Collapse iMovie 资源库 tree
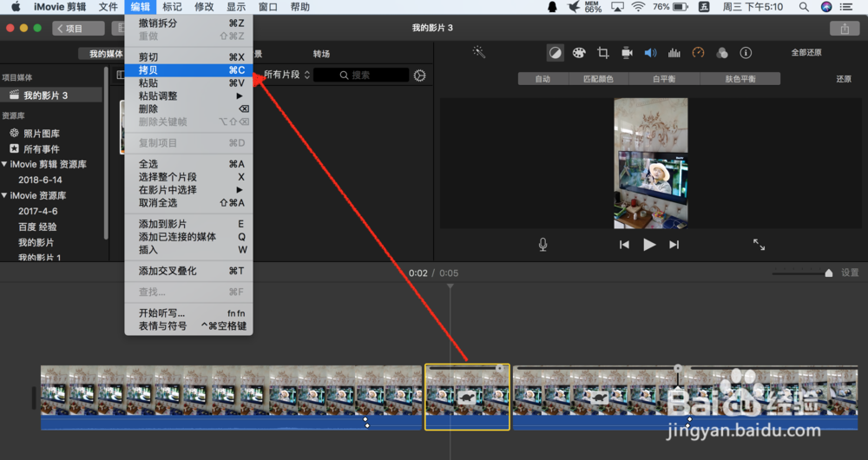This screenshot has height=460, width=868. [4, 195]
